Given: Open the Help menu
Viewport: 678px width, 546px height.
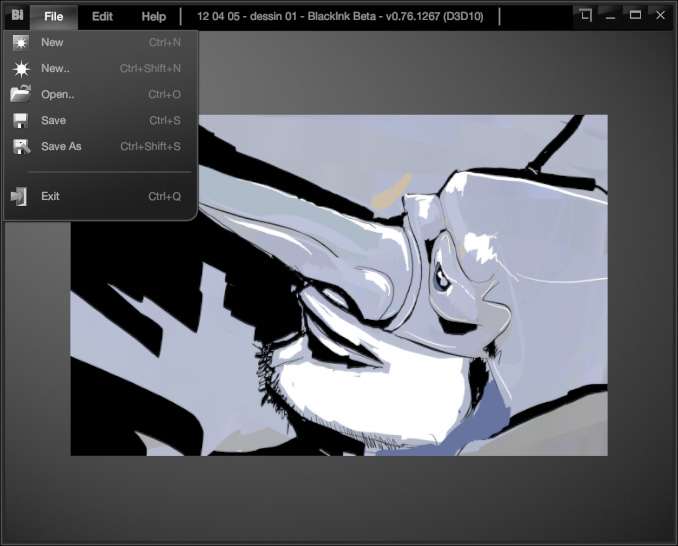Looking at the screenshot, I should pos(154,16).
